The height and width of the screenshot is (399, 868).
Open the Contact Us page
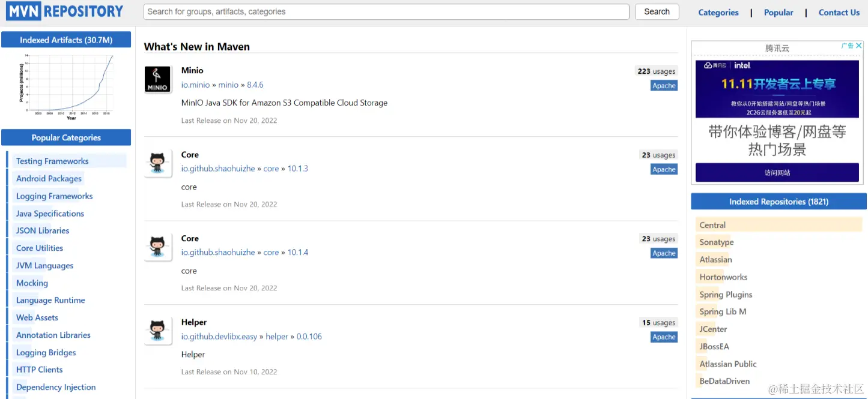point(839,13)
